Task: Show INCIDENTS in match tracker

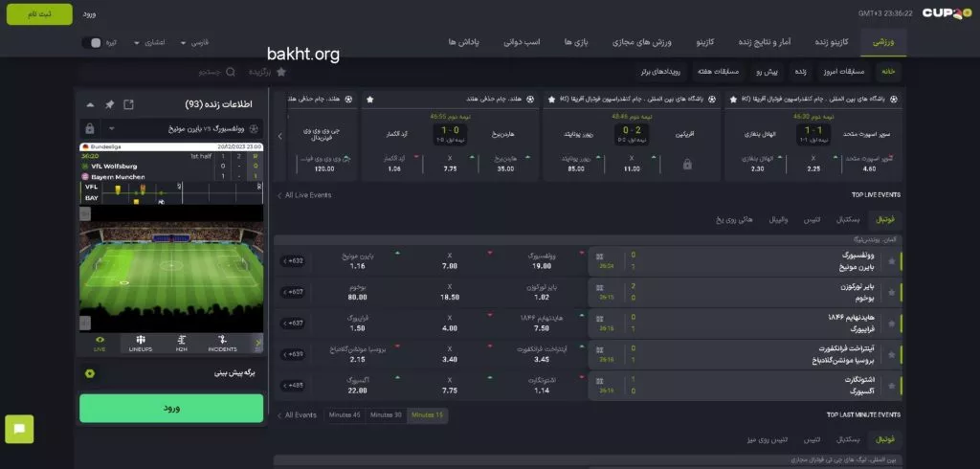Action: [222, 343]
